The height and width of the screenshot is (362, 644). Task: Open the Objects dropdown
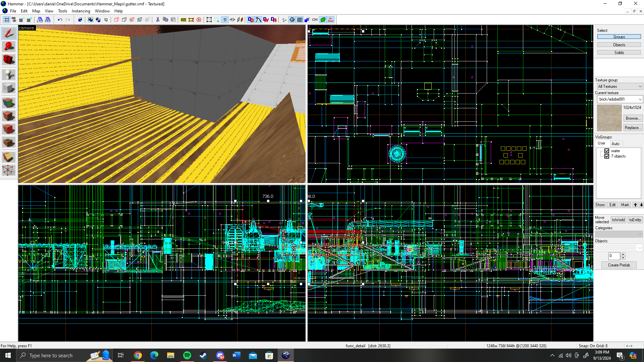click(x=619, y=248)
